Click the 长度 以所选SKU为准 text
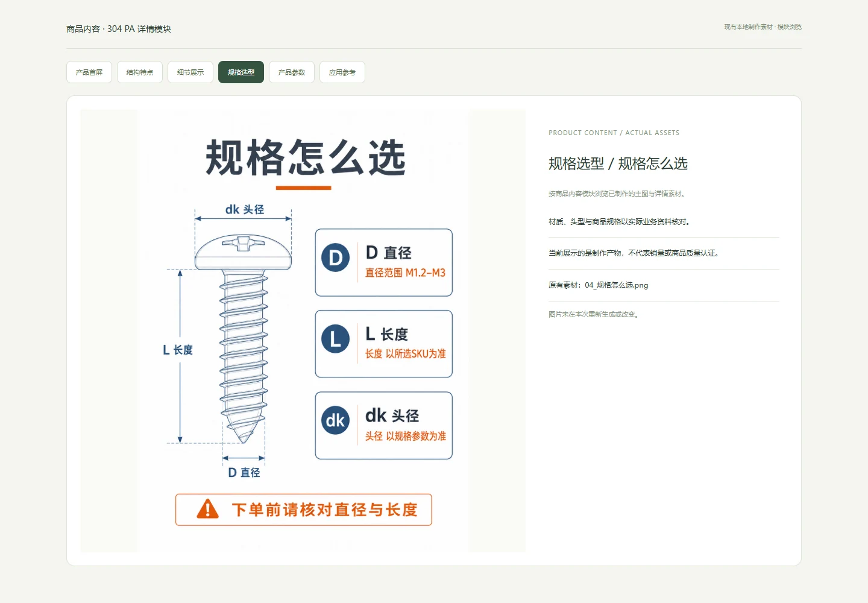Image resolution: width=868 pixels, height=603 pixels. point(405,354)
